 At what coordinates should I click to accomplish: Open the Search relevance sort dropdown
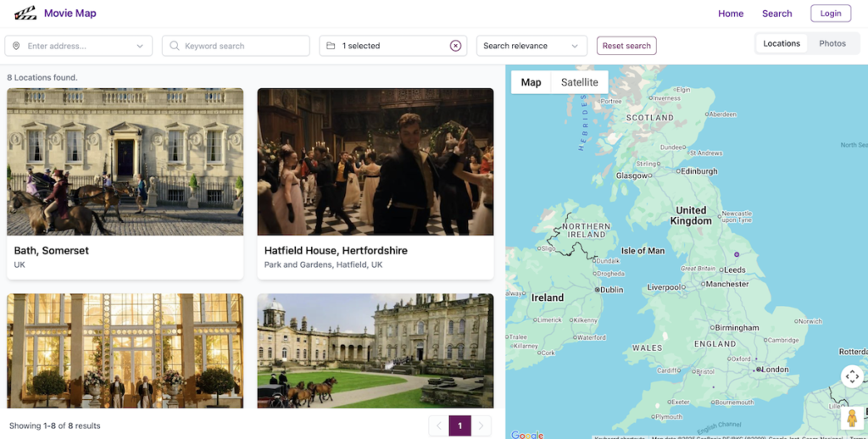531,46
